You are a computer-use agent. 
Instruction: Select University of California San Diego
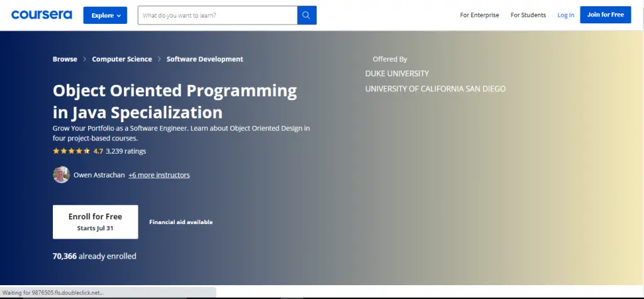coord(435,89)
